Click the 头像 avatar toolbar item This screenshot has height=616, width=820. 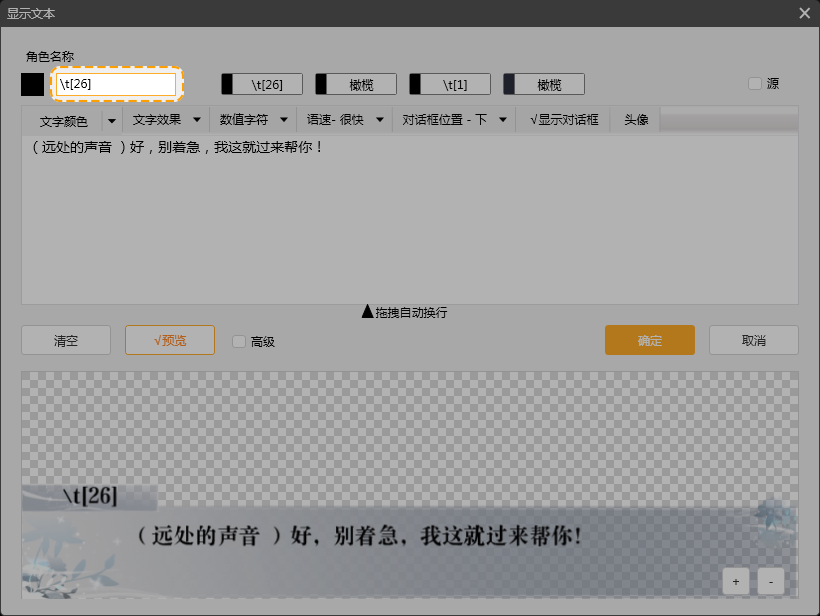pyautogui.click(x=634, y=119)
